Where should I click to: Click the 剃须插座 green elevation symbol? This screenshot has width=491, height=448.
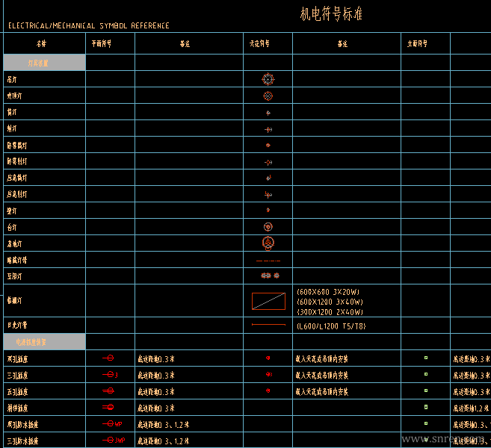pos(426,407)
